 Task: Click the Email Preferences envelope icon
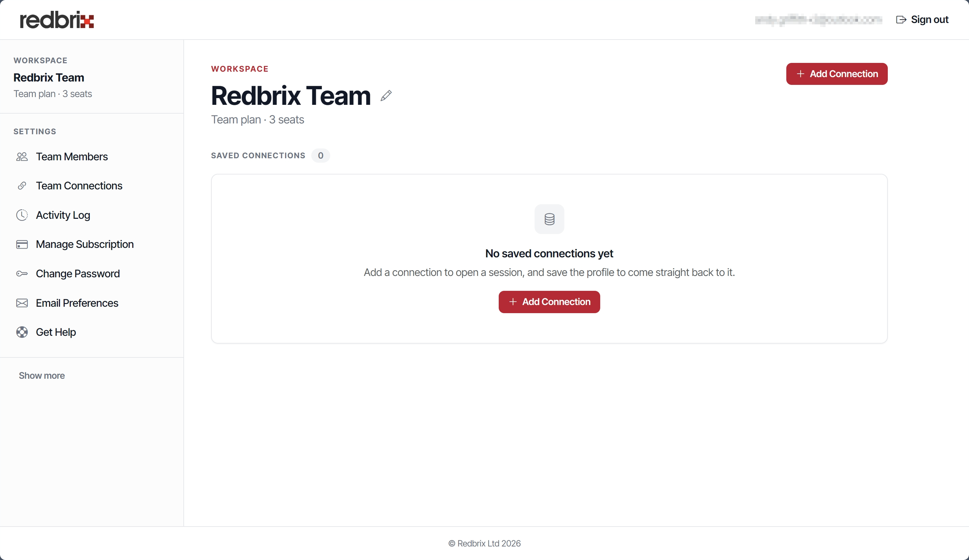click(22, 303)
